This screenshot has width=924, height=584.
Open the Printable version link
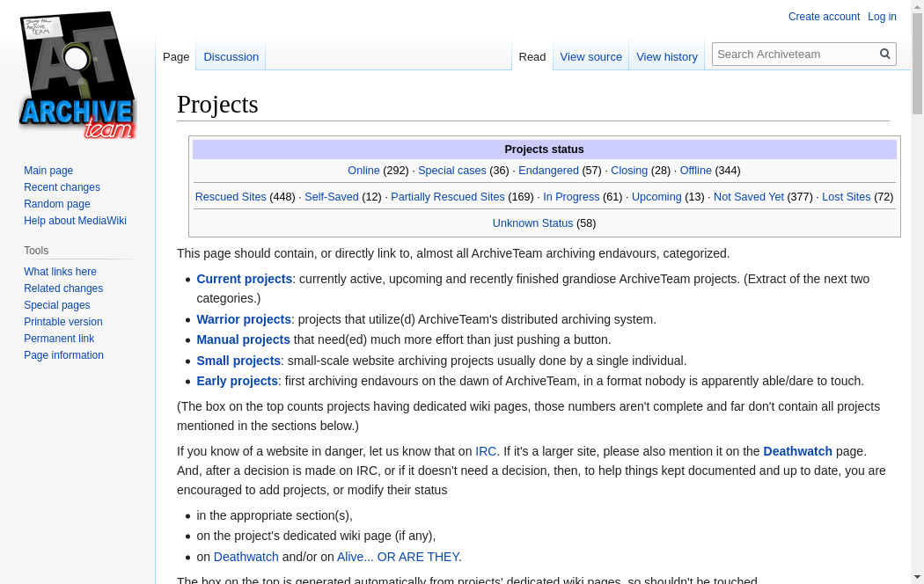(63, 322)
